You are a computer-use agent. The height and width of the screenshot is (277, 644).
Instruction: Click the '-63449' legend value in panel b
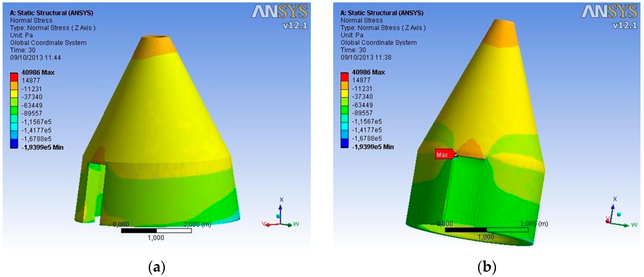click(362, 105)
